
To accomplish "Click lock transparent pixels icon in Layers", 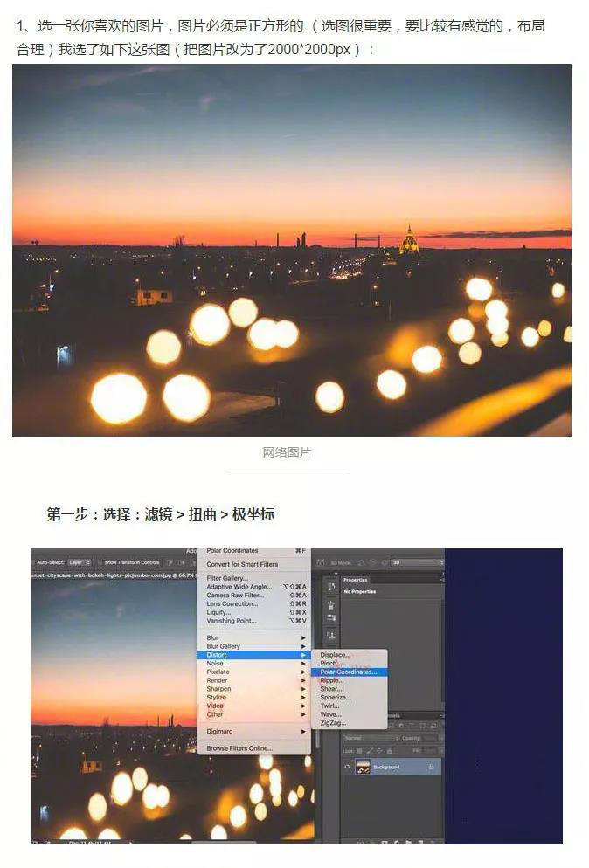I will pyautogui.click(x=359, y=751).
